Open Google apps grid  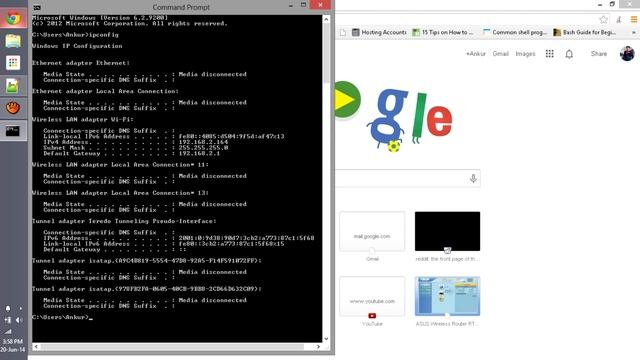point(549,54)
